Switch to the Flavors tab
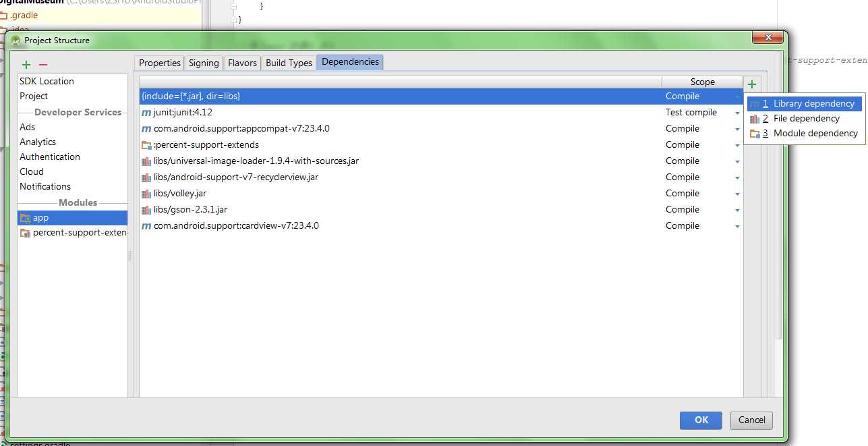The width and height of the screenshot is (868, 446). click(242, 63)
